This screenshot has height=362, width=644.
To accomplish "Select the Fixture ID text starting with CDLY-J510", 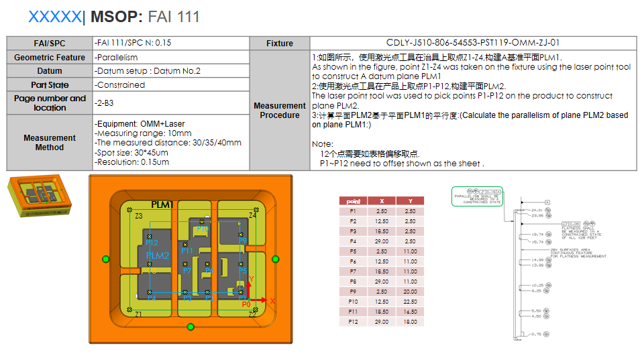I will pos(473,43).
